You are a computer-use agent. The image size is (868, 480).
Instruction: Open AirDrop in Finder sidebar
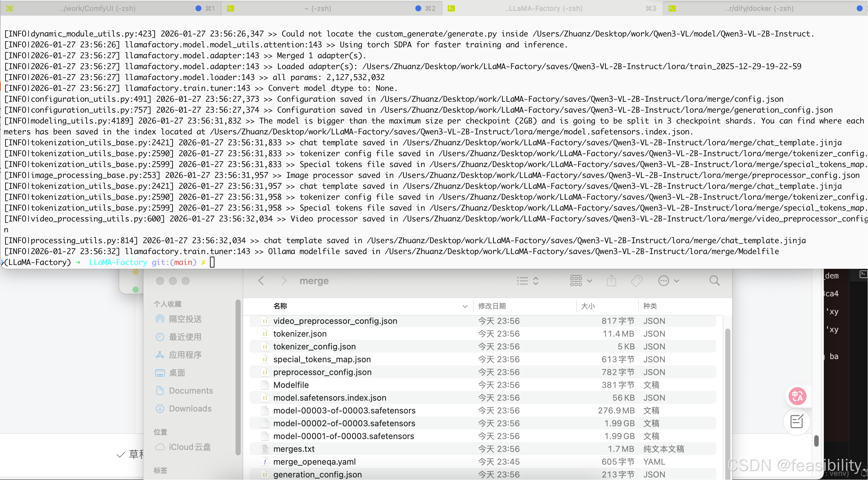185,319
